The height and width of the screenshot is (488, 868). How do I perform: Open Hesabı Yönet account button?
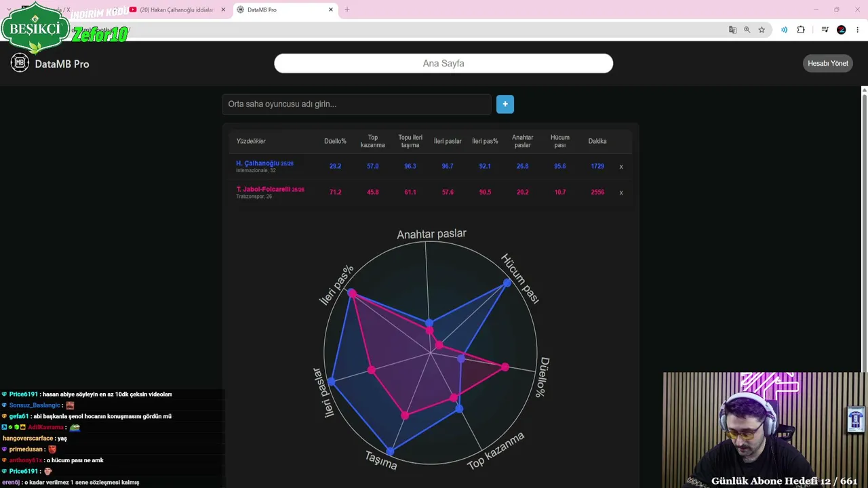828,63
